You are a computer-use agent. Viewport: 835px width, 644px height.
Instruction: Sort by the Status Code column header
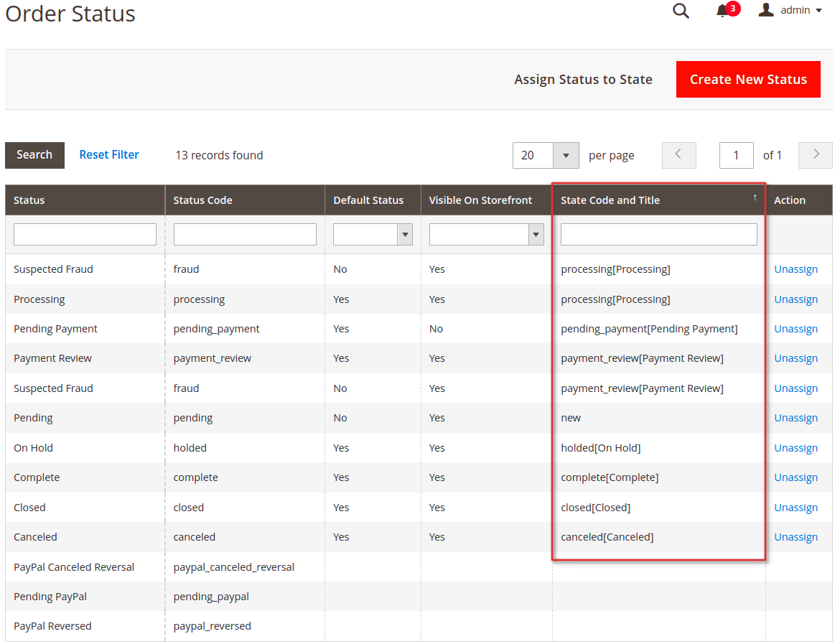click(245, 200)
